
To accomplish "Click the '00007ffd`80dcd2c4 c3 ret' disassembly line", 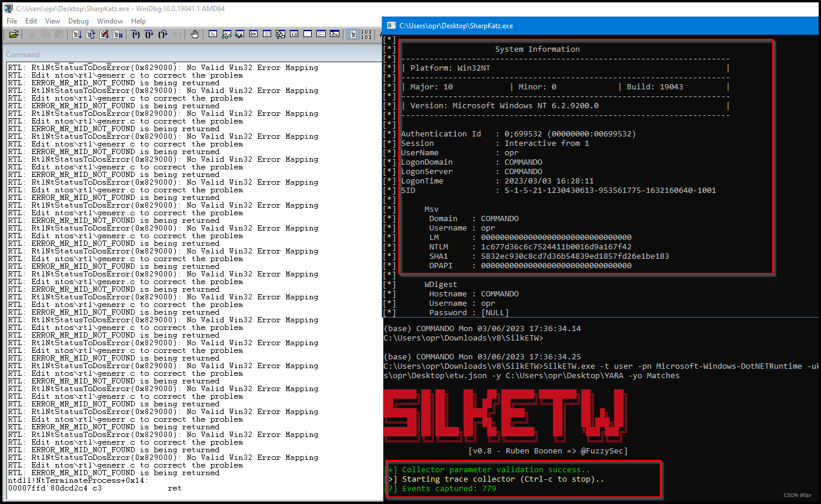I will (x=94, y=488).
